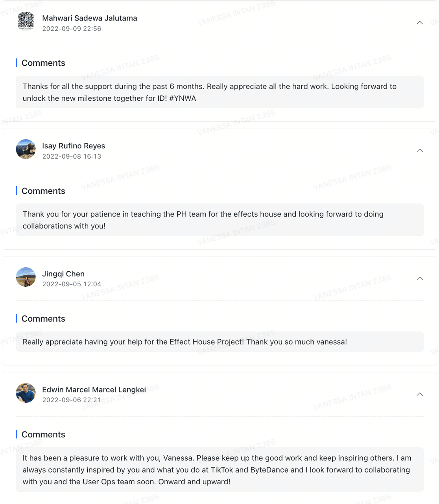This screenshot has width=439, height=504.
Task: Open Jingqi Chen's profile avatar
Action: [x=26, y=277]
